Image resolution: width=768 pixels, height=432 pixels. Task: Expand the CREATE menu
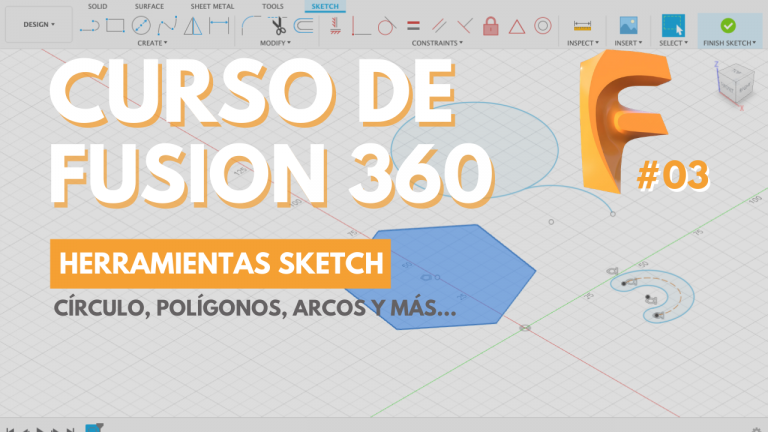(x=152, y=43)
